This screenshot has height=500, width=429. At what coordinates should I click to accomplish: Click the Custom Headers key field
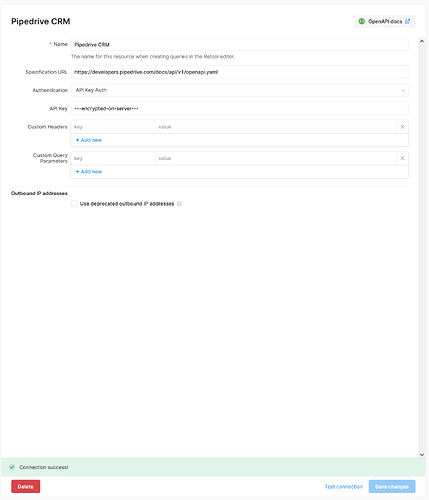pos(113,127)
